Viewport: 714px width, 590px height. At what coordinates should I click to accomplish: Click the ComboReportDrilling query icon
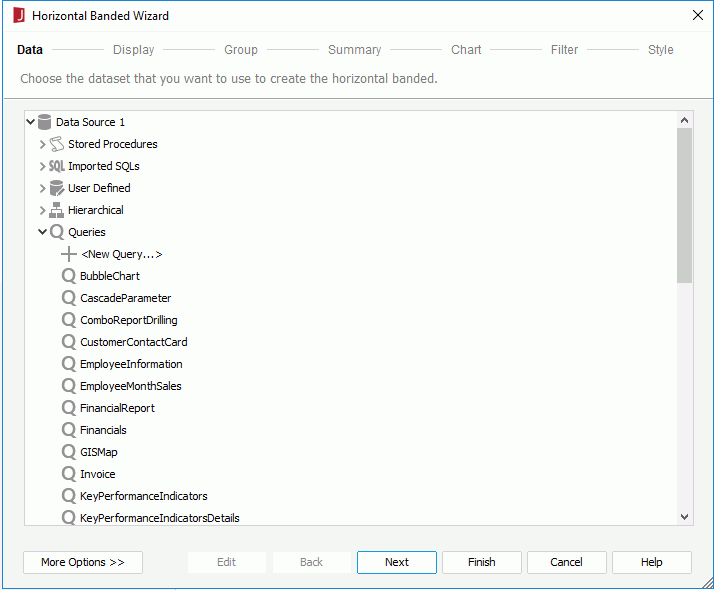coord(69,320)
